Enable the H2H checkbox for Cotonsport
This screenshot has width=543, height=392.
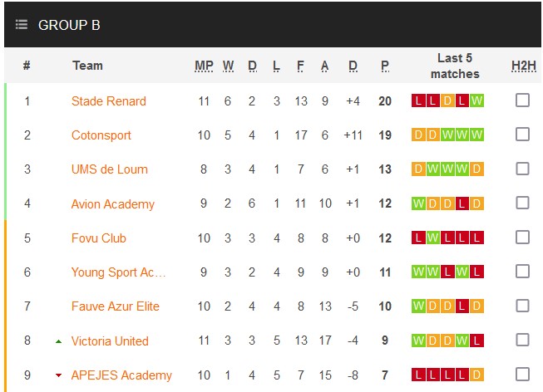coord(522,135)
